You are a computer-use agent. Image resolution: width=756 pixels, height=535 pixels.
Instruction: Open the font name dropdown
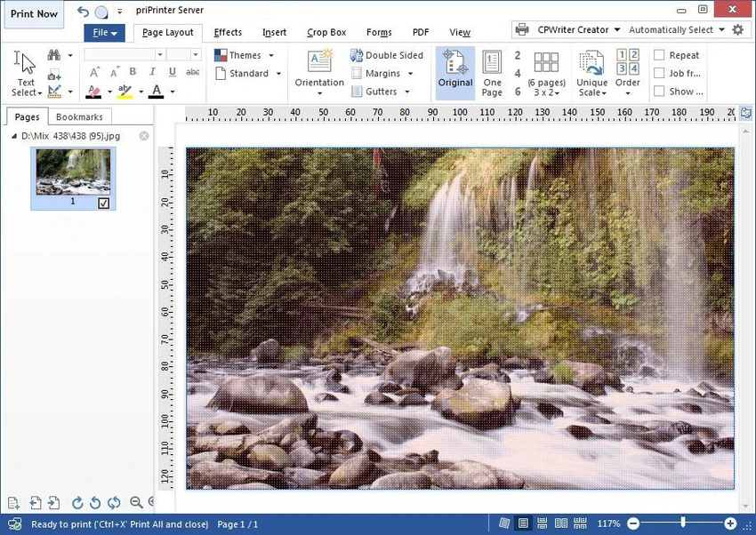coord(160,54)
